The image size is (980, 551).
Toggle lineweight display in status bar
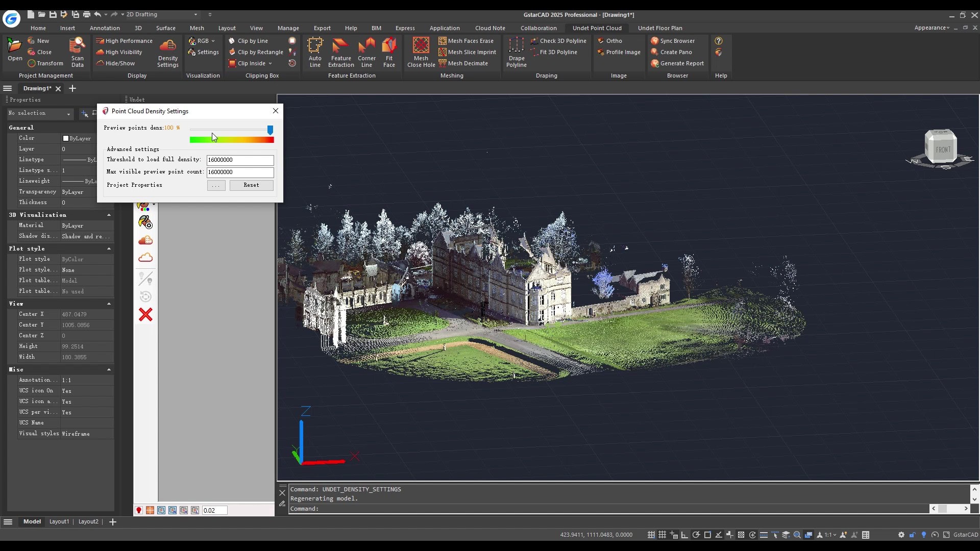tap(764, 535)
